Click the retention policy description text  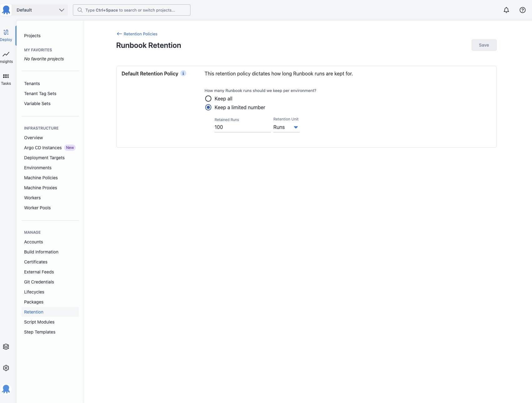279,74
